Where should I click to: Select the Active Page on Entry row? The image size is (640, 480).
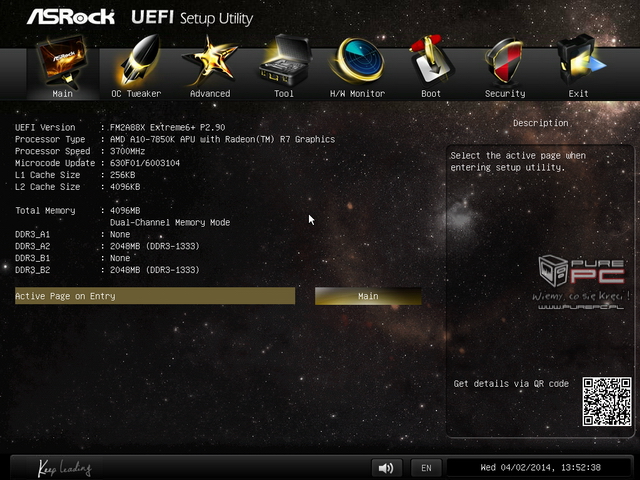click(x=155, y=296)
